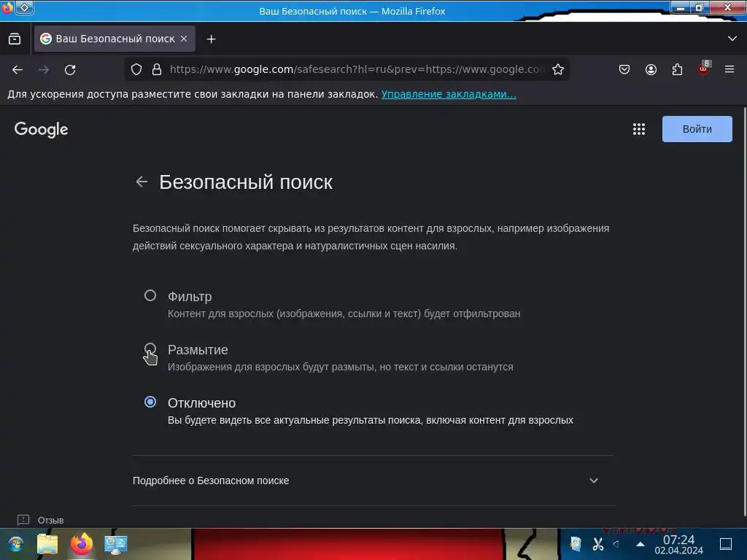This screenshot has height=560, width=747.
Task: Open volume control in tray
Action: (x=616, y=544)
